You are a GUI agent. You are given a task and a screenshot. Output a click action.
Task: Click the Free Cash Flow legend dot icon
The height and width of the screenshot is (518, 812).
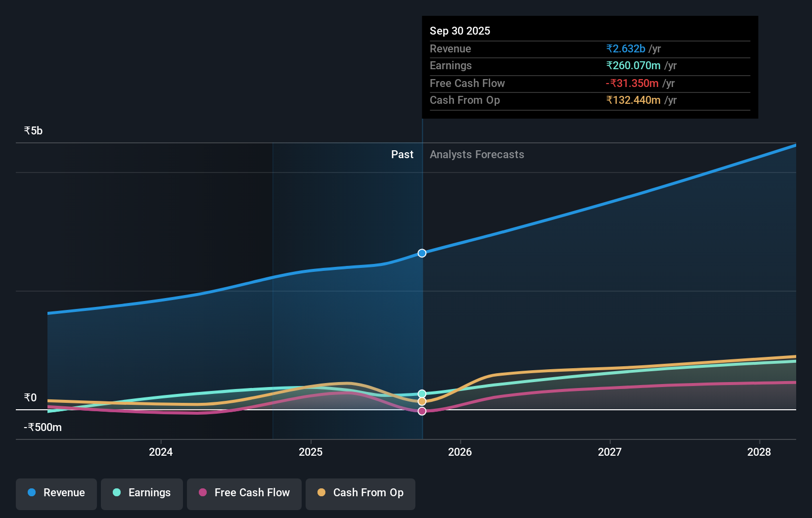pyautogui.click(x=203, y=493)
